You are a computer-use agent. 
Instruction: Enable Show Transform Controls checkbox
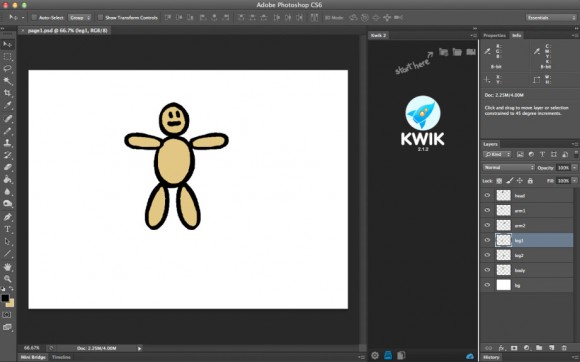click(100, 17)
